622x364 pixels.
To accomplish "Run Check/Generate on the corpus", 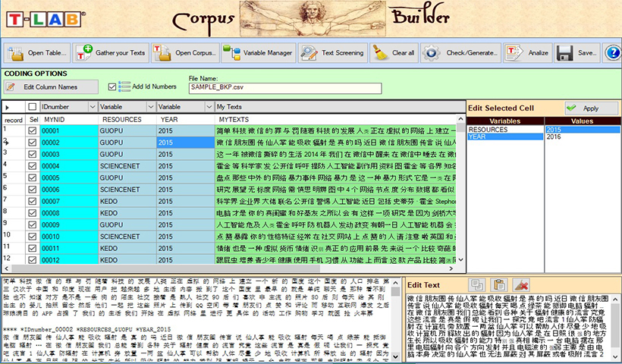I will [461, 53].
